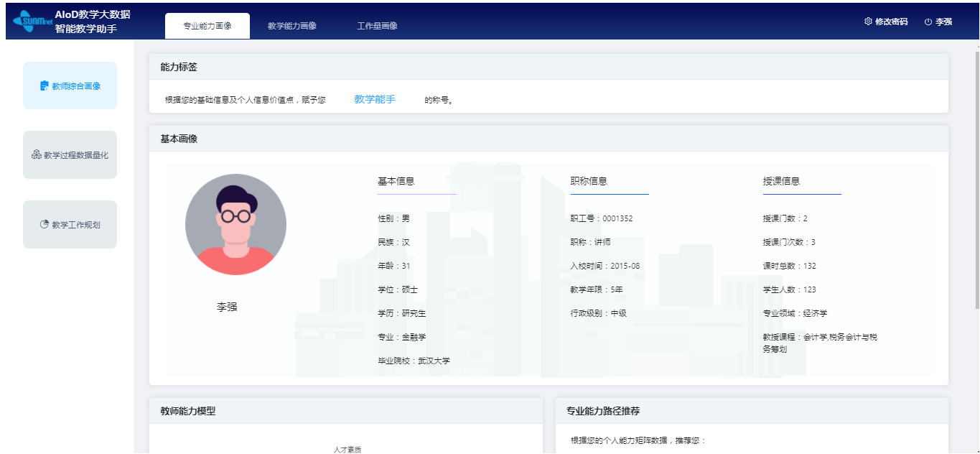The width and height of the screenshot is (980, 454).
Task: Select the 工作量画像 tab
Action: 377,26
